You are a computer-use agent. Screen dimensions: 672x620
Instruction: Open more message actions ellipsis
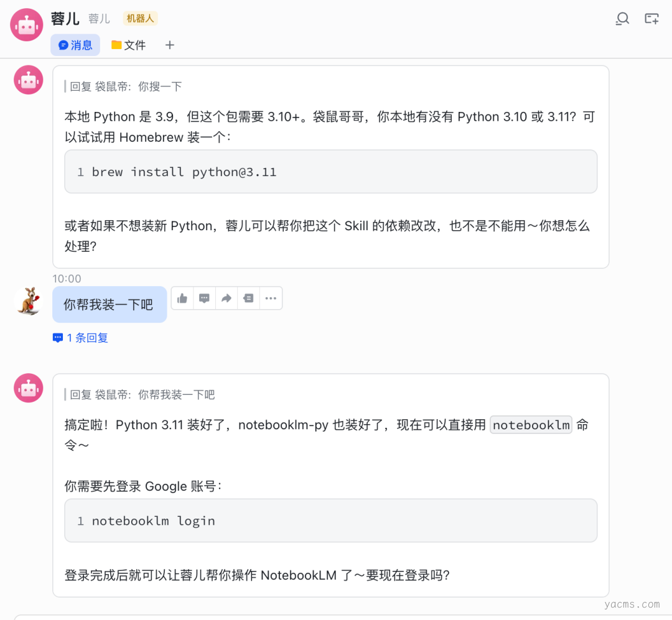pyautogui.click(x=271, y=298)
